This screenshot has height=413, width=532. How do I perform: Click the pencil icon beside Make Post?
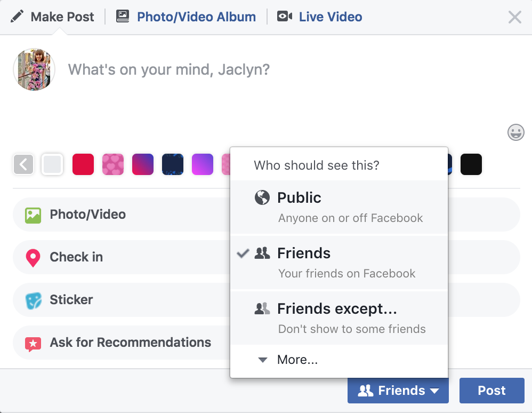pos(17,17)
